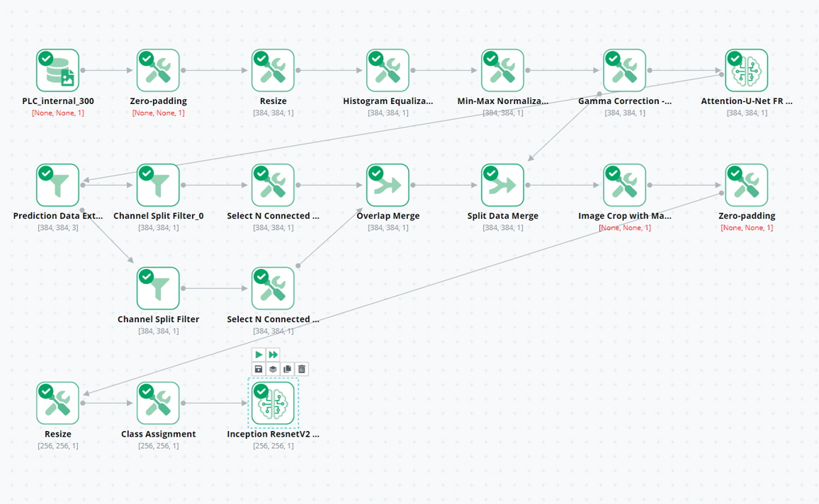Viewport: 819px width, 504px height.
Task: Select the Overlap Merge node
Action: point(388,185)
